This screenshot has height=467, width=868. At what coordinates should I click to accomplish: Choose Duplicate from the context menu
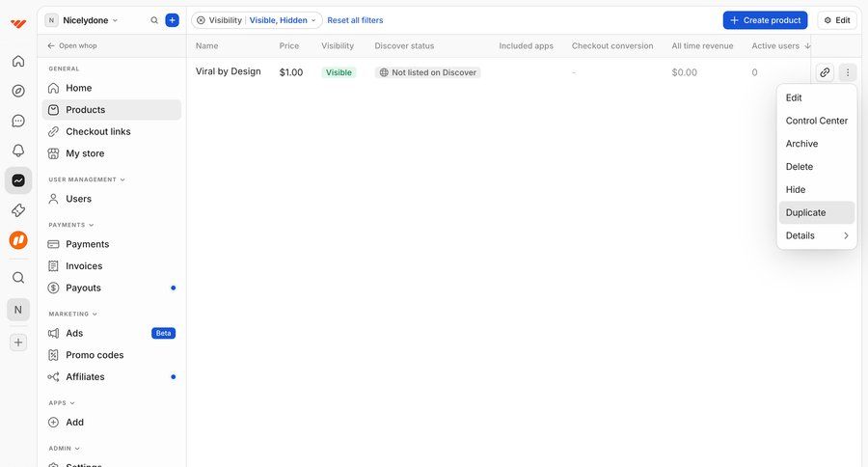[806, 213]
